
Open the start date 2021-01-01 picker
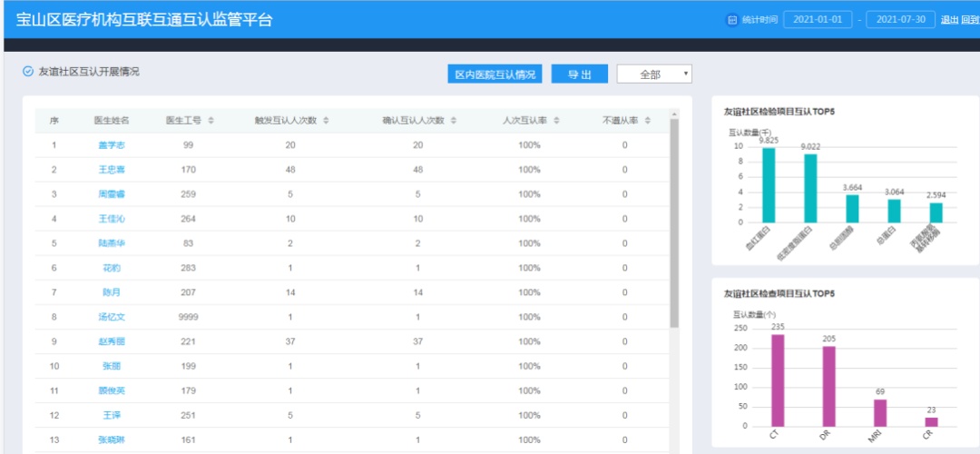pos(818,20)
